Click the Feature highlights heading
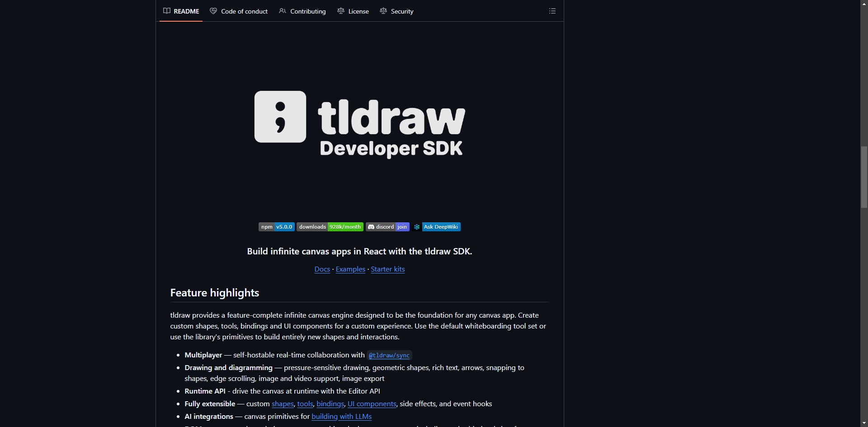This screenshot has height=427, width=868. 215,293
